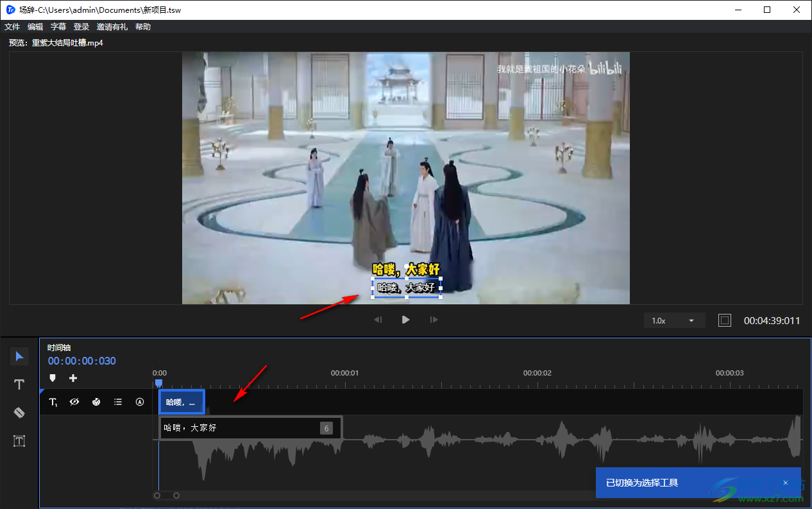Select the Text tool in sidebar

(19, 384)
